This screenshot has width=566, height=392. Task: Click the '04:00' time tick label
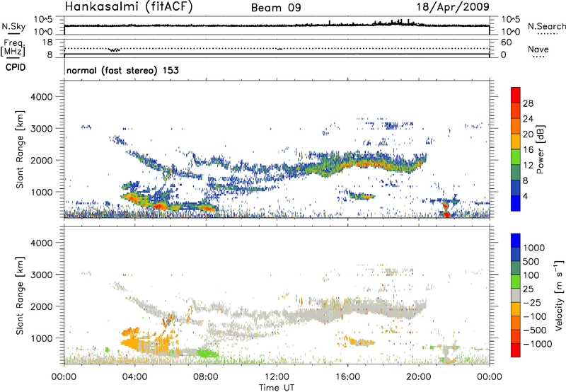(x=134, y=377)
